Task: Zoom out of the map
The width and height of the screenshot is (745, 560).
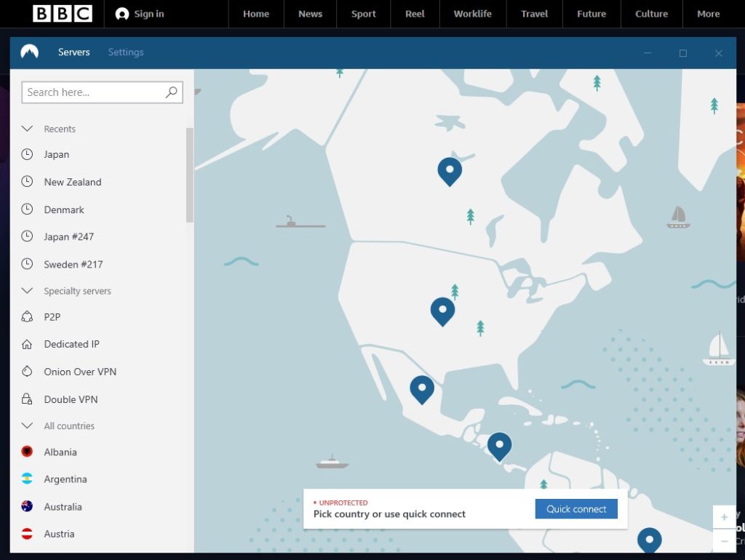Action: click(x=724, y=541)
